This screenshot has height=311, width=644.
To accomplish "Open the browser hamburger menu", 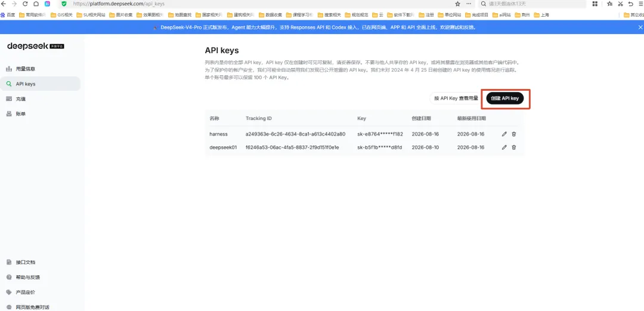I will (x=640, y=4).
